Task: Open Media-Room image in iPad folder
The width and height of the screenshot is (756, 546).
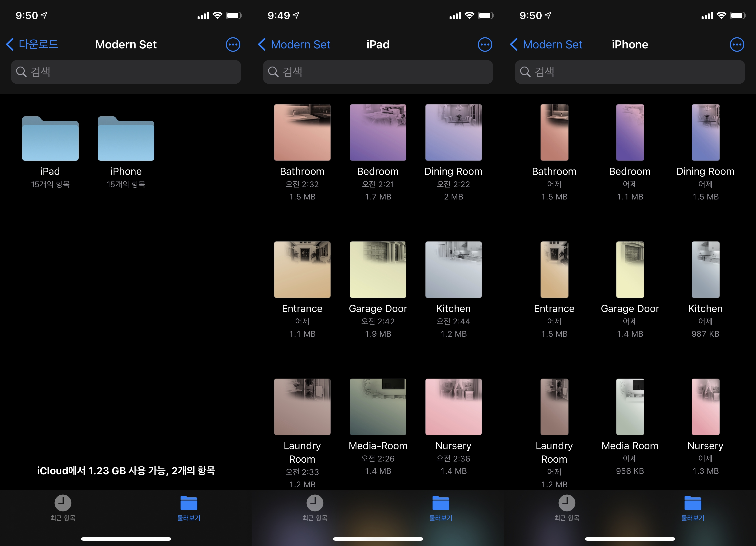Action: point(378,407)
